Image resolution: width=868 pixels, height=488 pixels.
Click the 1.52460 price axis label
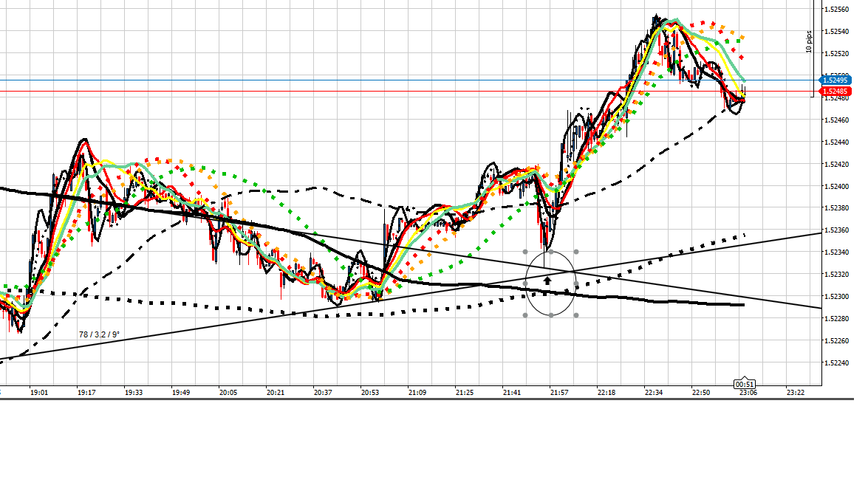836,120
